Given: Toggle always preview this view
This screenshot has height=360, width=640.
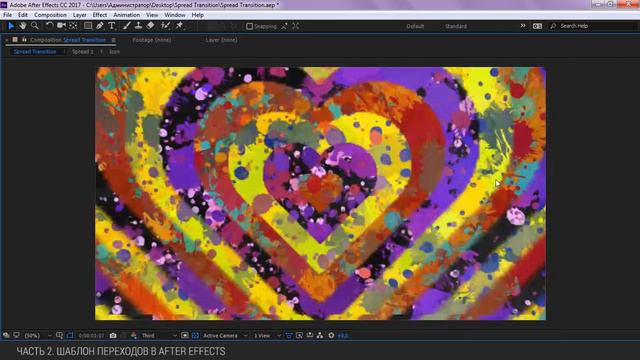Looking at the screenshot, I should click(x=6, y=336).
